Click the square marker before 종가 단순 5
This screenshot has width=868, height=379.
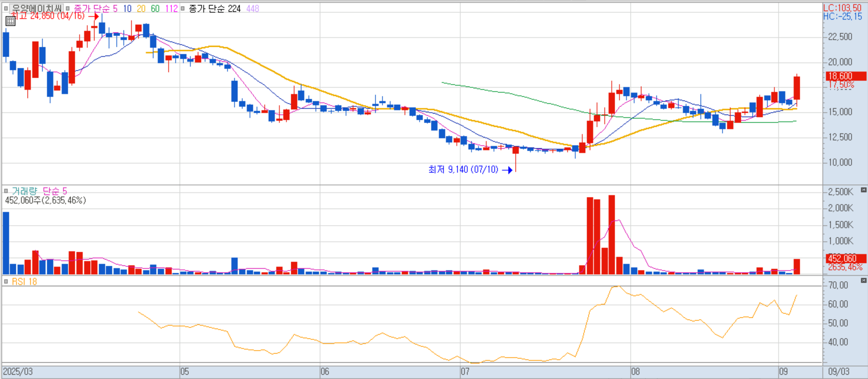coord(68,8)
